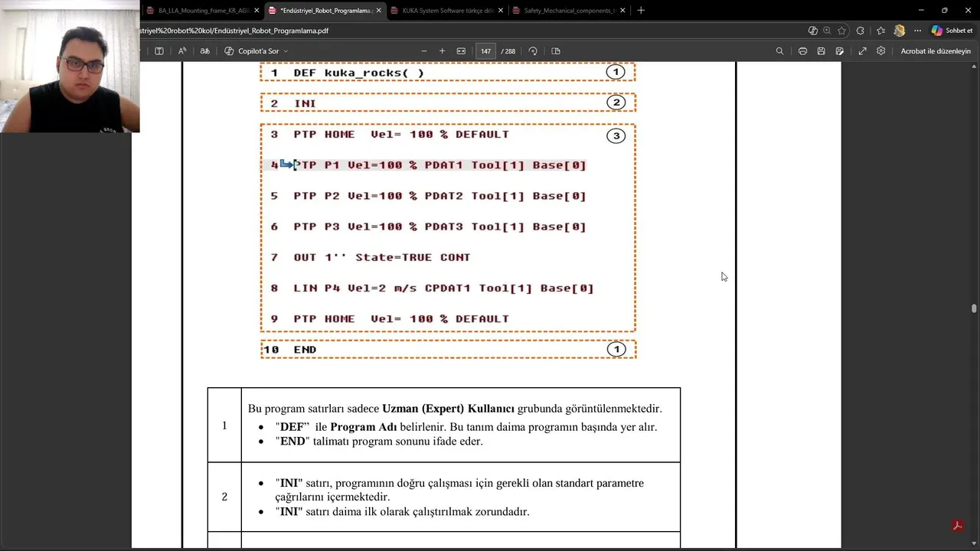Expand the Copilot'a Sor dropdown arrow
980x551 pixels.
[286, 51]
